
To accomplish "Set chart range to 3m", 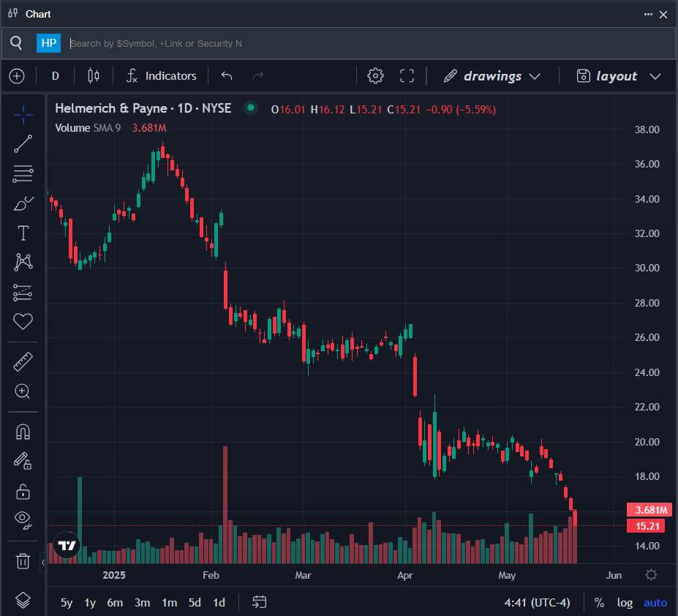I will 143,603.
